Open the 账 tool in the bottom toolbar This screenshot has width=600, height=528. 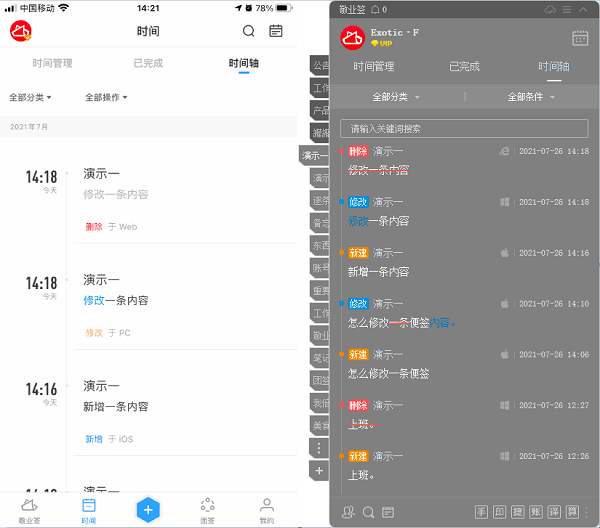pos(535,512)
